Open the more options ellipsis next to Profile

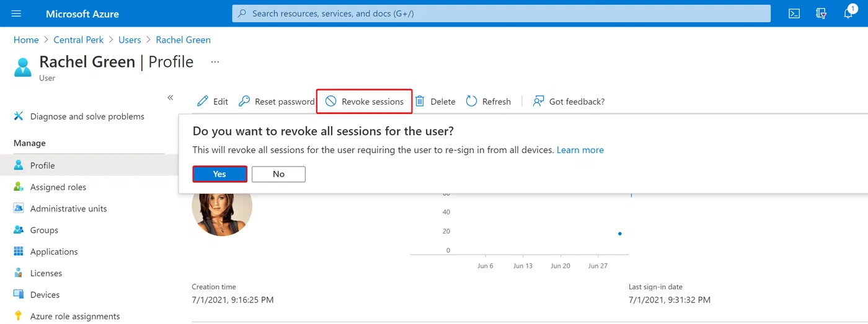tap(215, 62)
